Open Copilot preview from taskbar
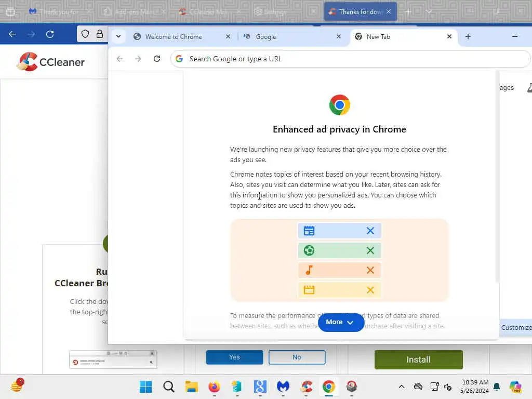The height and width of the screenshot is (399, 532). [515, 387]
